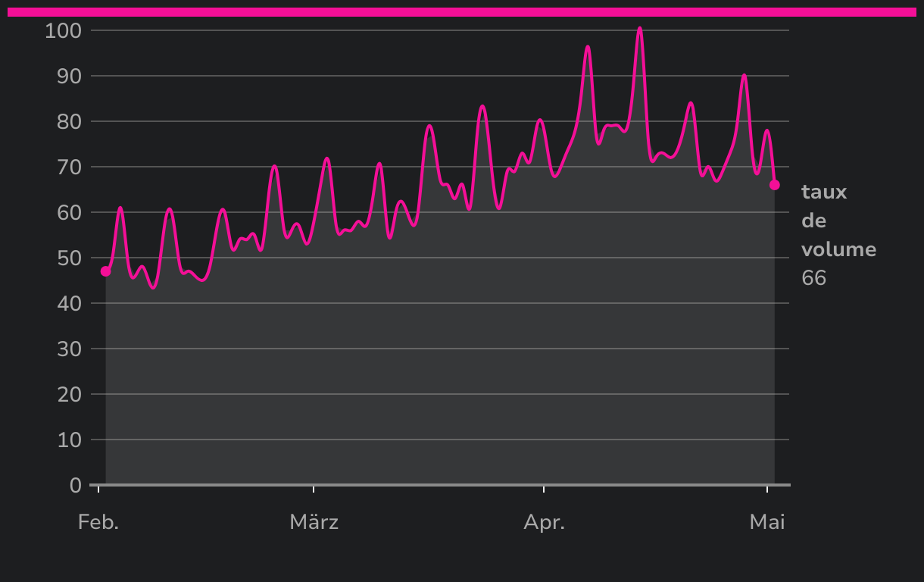The width and height of the screenshot is (924, 582).
Task: Click the 20 label on the y-axis
Action: [x=67, y=395]
